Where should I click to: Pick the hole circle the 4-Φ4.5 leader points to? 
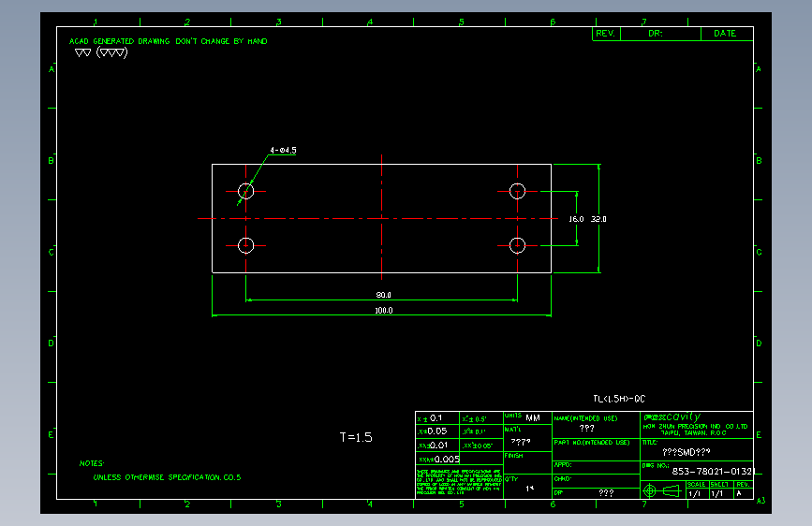pyautogui.click(x=246, y=191)
